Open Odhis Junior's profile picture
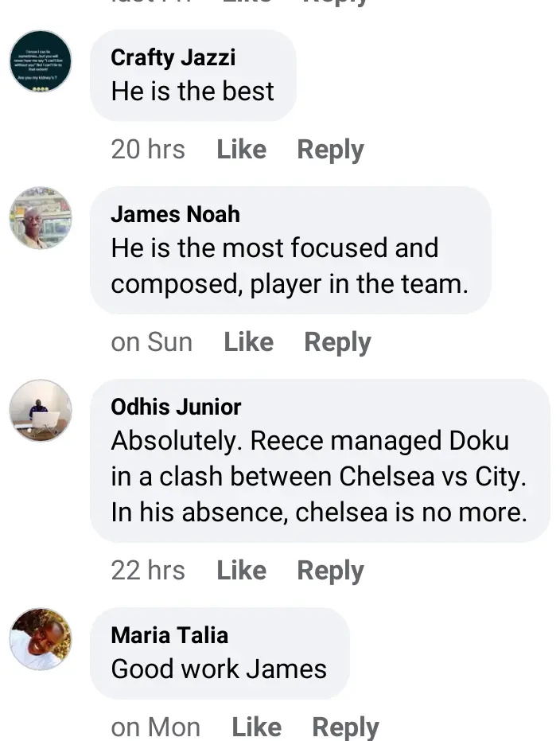560x741 pixels. click(x=41, y=410)
